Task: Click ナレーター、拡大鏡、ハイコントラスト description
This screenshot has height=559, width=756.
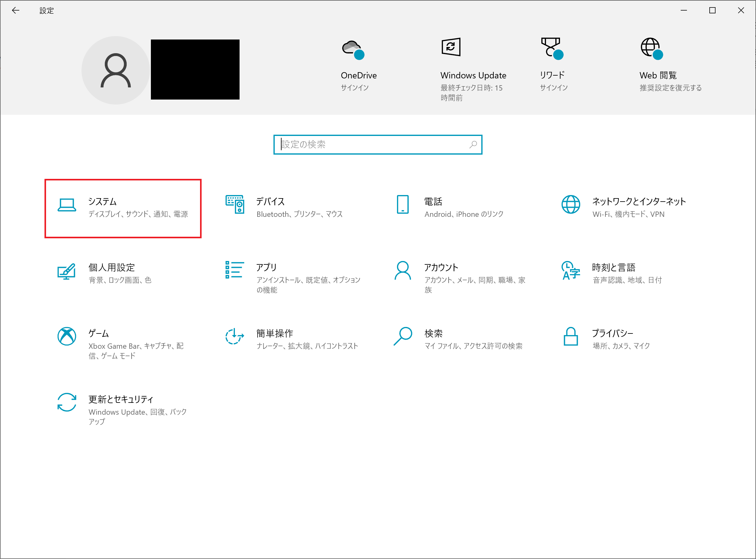Action: tap(307, 346)
